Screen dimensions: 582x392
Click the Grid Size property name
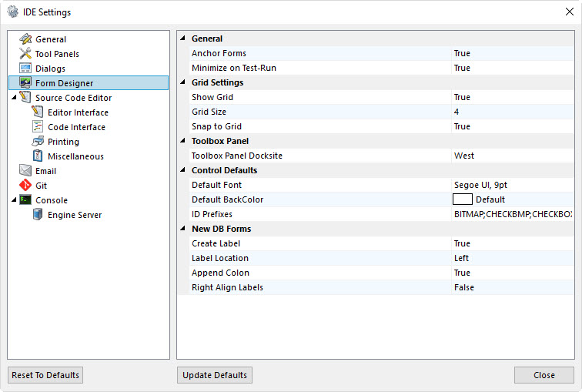pyautogui.click(x=209, y=112)
